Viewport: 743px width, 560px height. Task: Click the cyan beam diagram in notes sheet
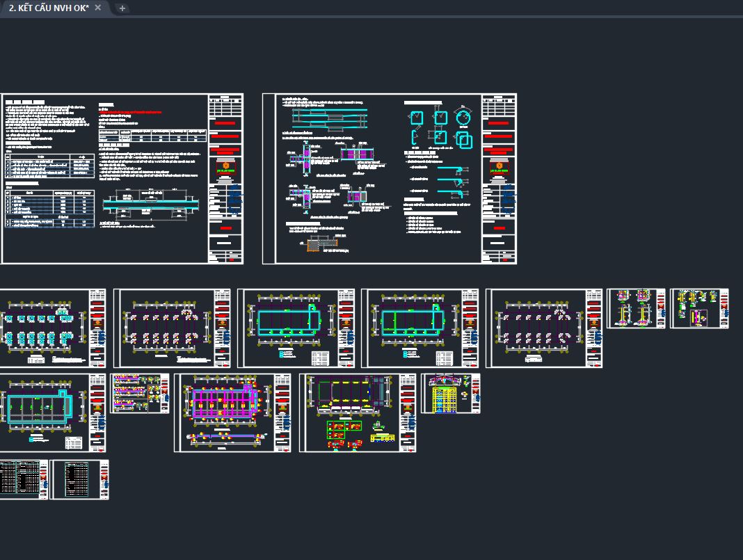click(x=150, y=205)
